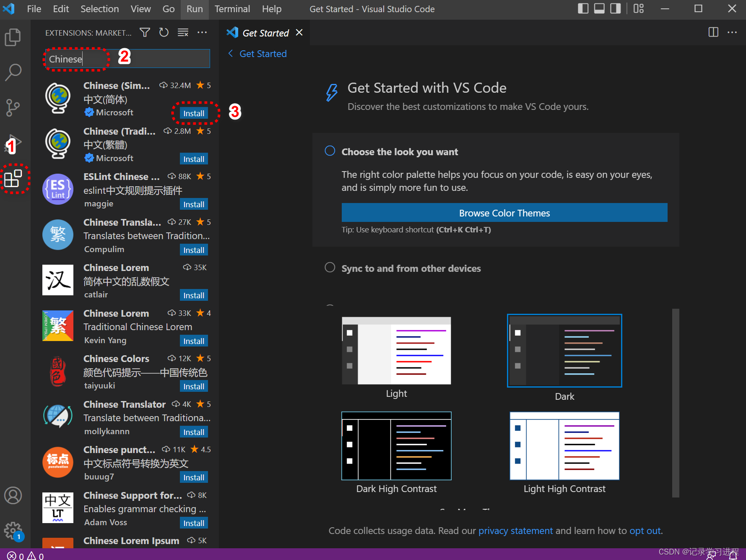Click Browse Color Themes button
The image size is (746, 560).
click(x=504, y=213)
